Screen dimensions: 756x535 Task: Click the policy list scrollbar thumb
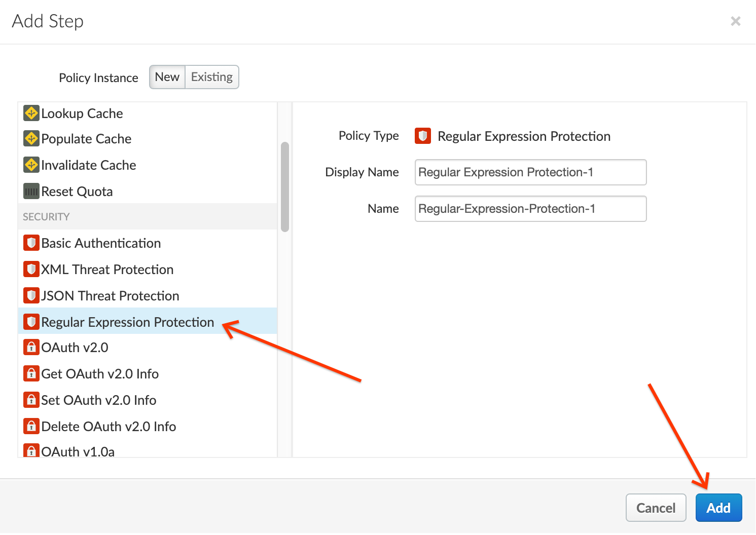coord(285,186)
